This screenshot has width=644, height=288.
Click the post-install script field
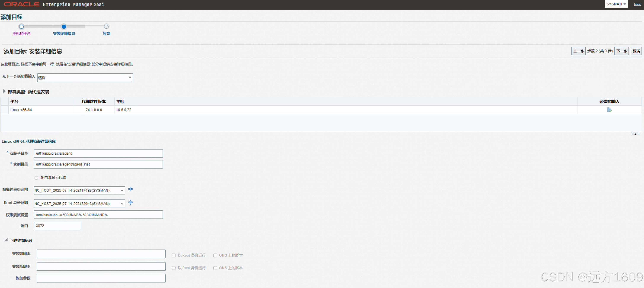tap(101, 266)
